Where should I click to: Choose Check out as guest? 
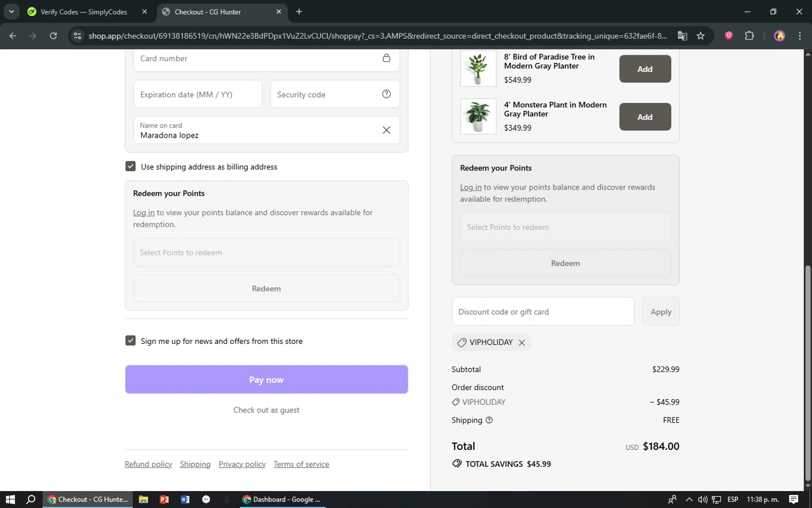(266, 410)
